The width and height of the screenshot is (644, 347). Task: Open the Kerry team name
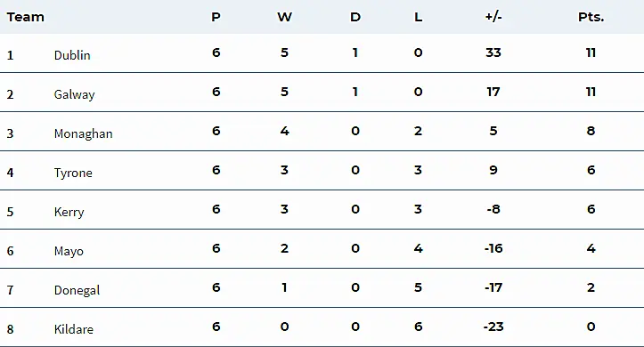(x=69, y=212)
